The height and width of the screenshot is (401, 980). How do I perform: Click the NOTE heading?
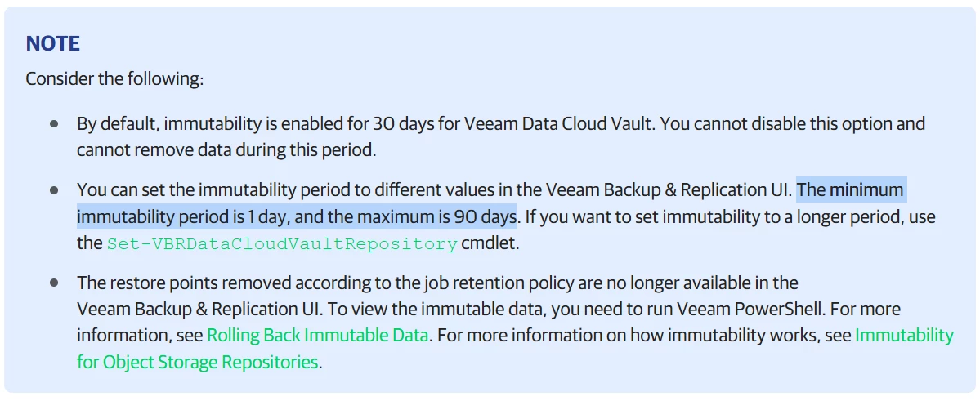pyautogui.click(x=52, y=43)
